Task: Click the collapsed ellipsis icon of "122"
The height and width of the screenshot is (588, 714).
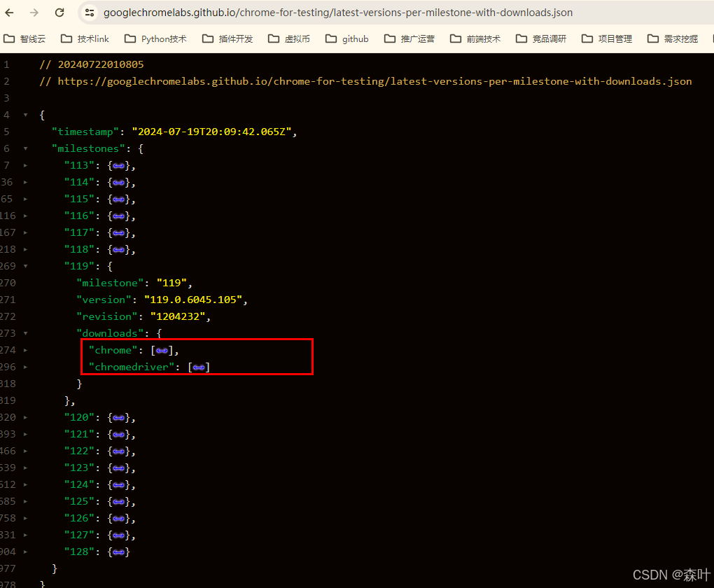Action: tap(119, 451)
